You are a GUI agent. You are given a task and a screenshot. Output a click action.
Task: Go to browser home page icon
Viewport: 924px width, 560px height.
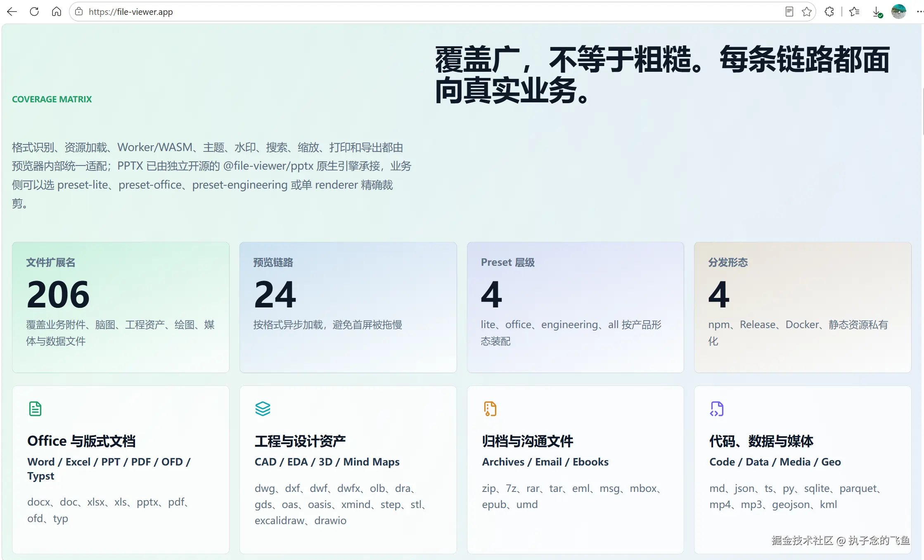tap(57, 12)
